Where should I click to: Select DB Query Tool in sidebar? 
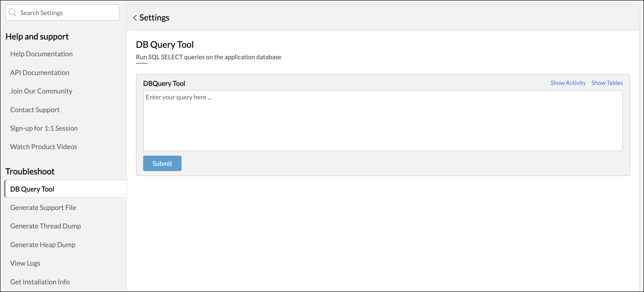click(x=32, y=189)
